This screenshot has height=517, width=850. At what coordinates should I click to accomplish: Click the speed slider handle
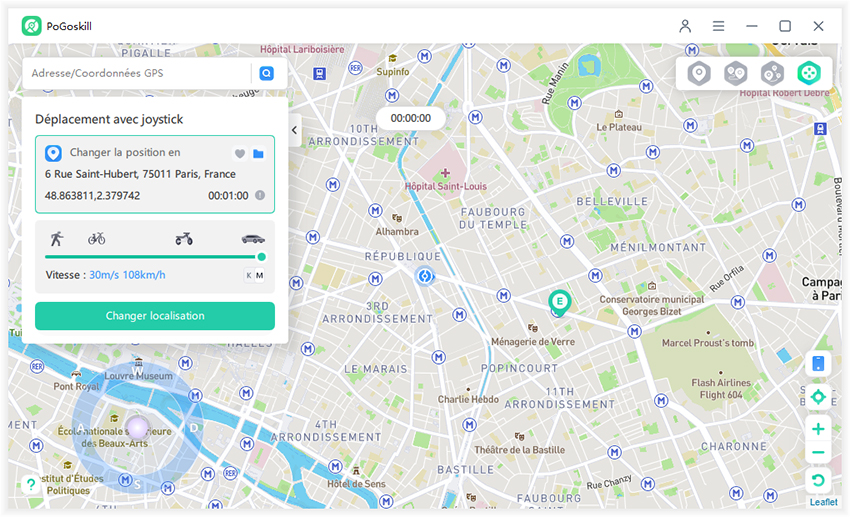coord(261,257)
